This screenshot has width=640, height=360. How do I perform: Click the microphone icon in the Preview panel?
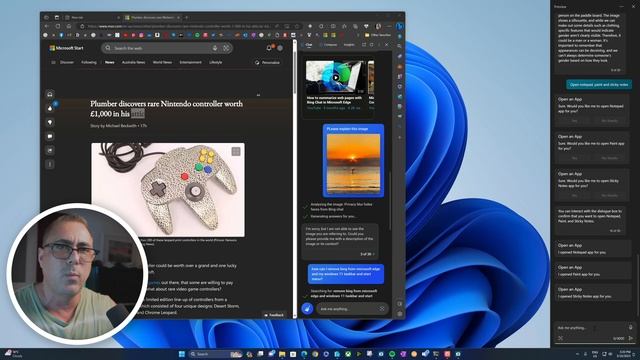631,327
